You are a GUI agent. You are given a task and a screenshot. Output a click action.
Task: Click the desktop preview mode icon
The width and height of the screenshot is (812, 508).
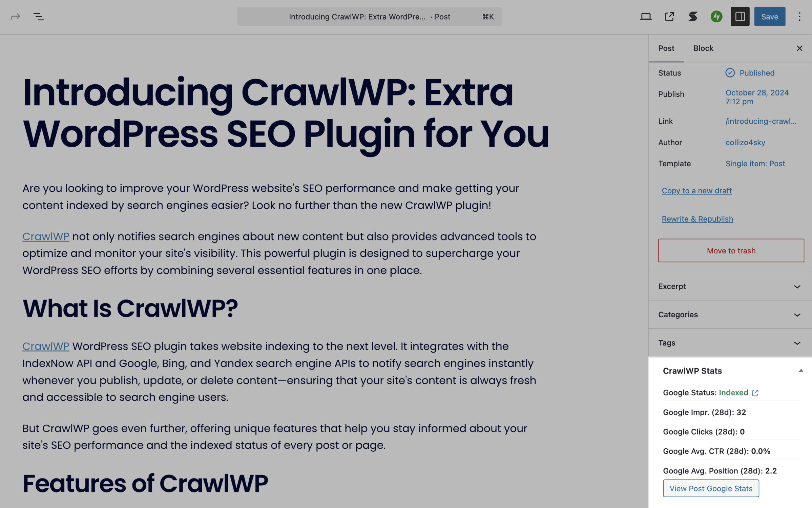(646, 16)
